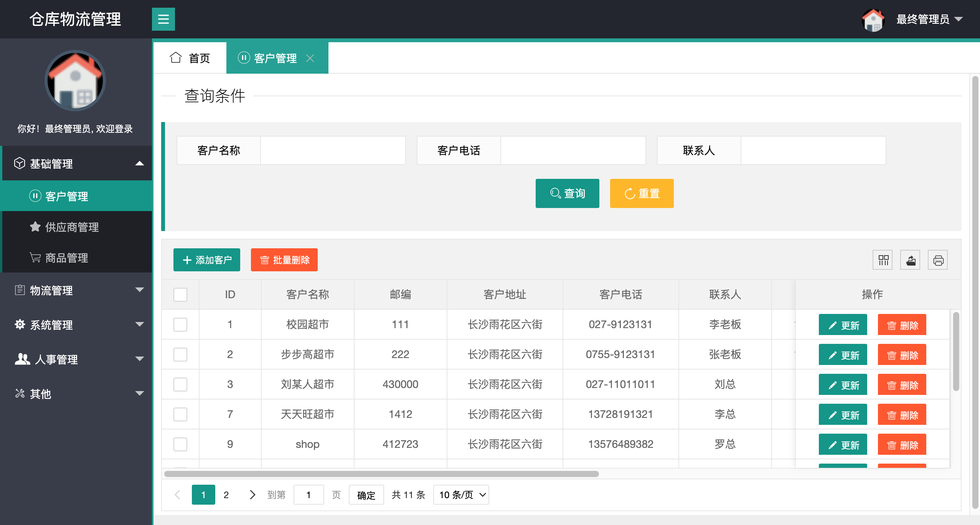Click the tools icon beside 其他

point(20,393)
